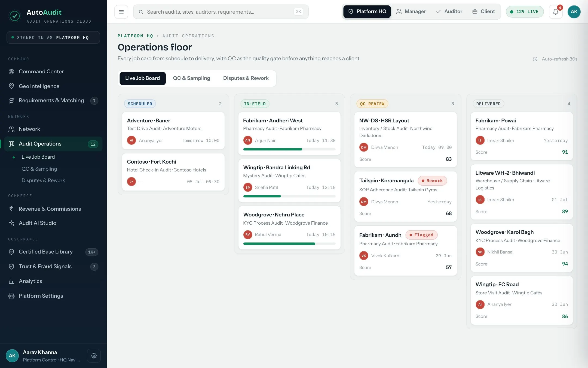Click the Network people icon
The height and width of the screenshot is (368, 588).
11,129
